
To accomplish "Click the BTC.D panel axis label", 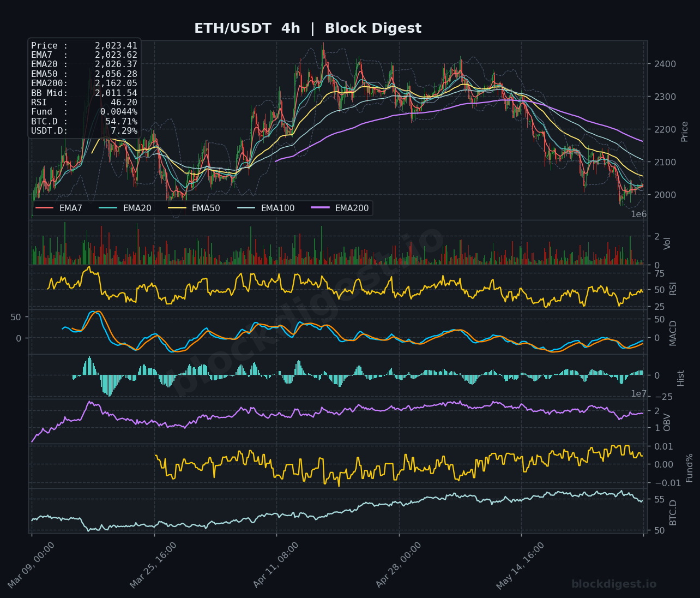I will point(673,512).
